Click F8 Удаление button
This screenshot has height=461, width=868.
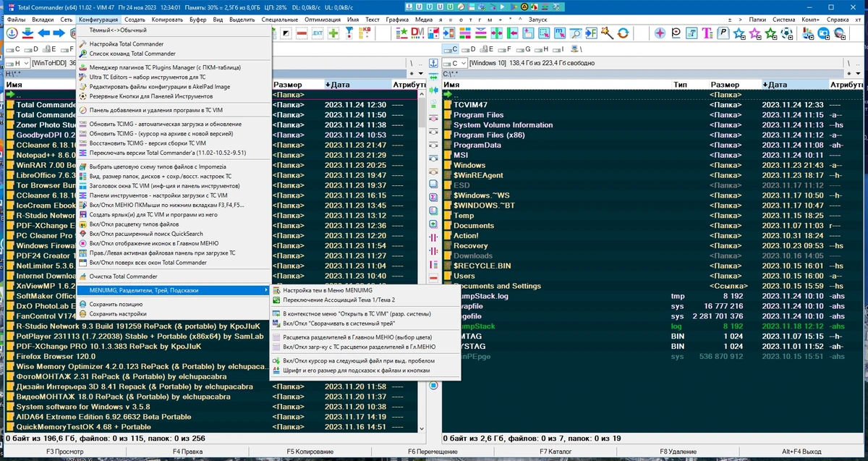(677, 452)
